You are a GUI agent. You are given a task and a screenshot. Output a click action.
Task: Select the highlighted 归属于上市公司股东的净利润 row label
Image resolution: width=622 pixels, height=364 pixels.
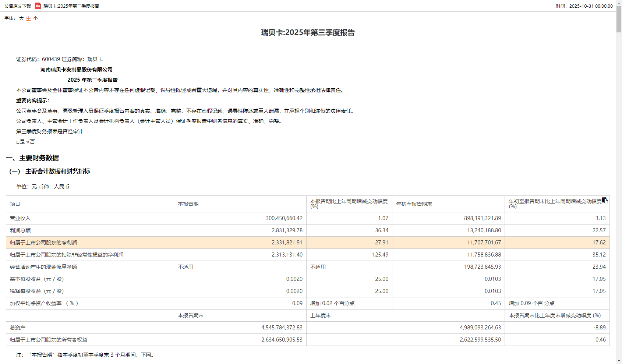tap(43, 243)
